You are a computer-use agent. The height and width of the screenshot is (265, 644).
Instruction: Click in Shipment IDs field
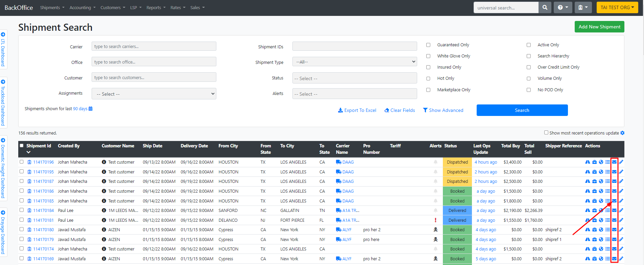(x=355, y=46)
